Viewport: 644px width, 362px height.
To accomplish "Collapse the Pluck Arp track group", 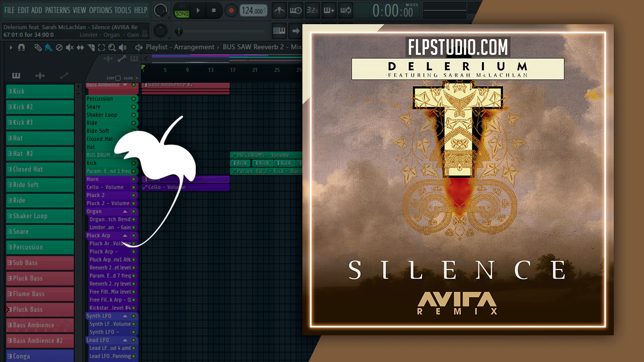I will [125, 236].
